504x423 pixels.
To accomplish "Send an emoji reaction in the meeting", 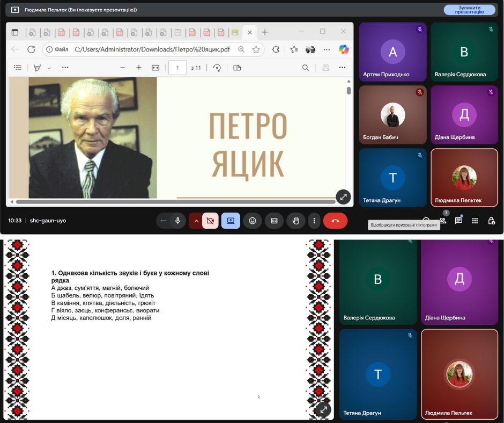I will point(252,221).
